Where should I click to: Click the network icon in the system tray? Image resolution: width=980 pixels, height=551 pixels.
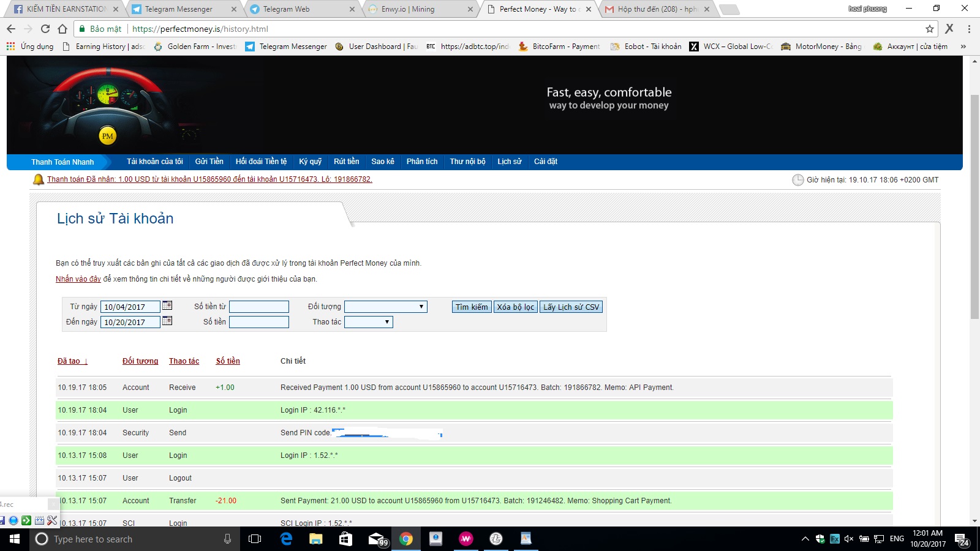pyautogui.click(x=879, y=539)
